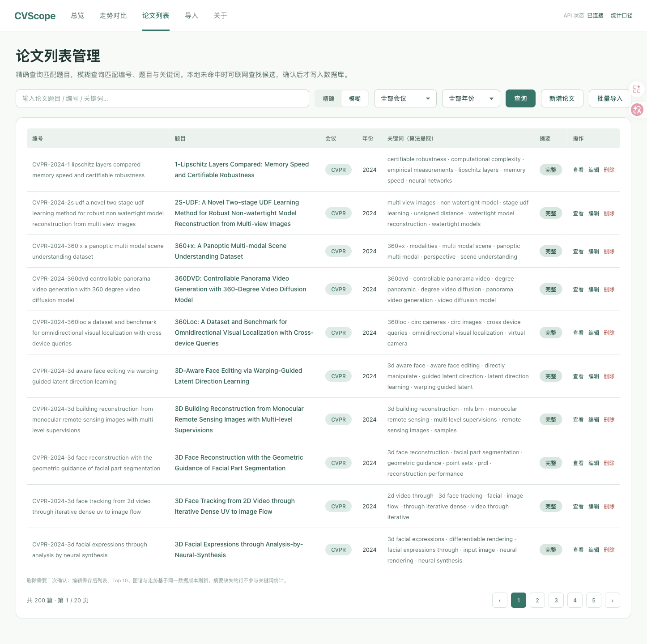The width and height of the screenshot is (647, 644).
Task: Open the 全部年份 year dropdown
Action: click(471, 98)
